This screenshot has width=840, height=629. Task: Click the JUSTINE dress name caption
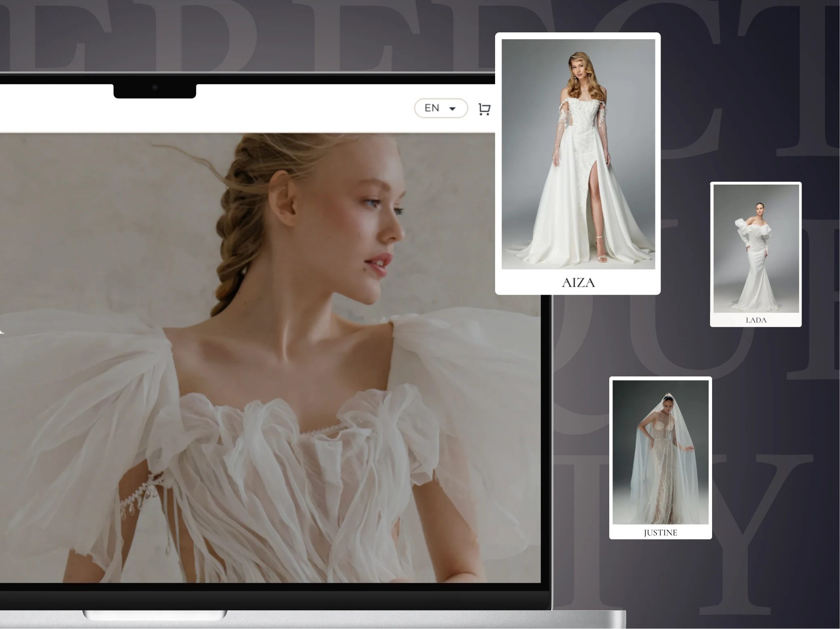click(x=660, y=533)
